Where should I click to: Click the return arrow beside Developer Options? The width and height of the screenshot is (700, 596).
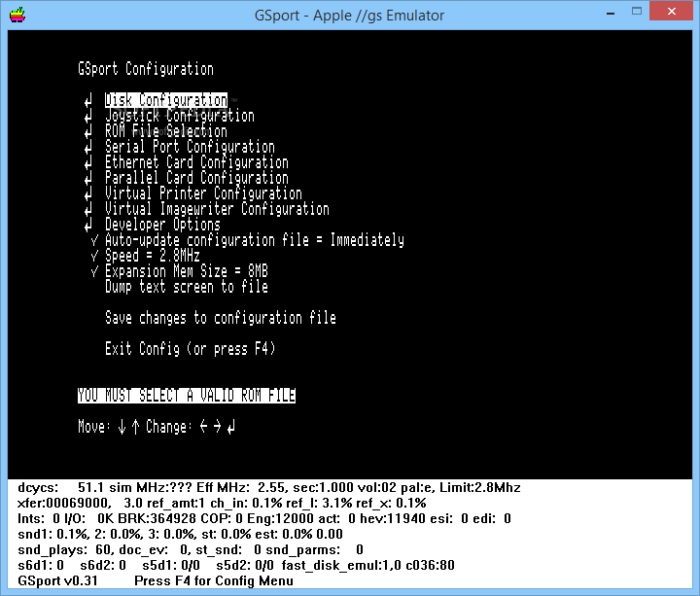tap(88, 225)
